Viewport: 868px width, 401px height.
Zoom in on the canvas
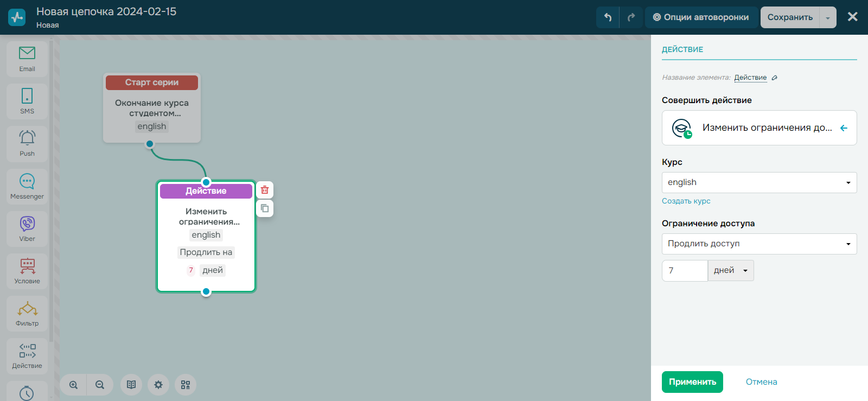point(74,385)
